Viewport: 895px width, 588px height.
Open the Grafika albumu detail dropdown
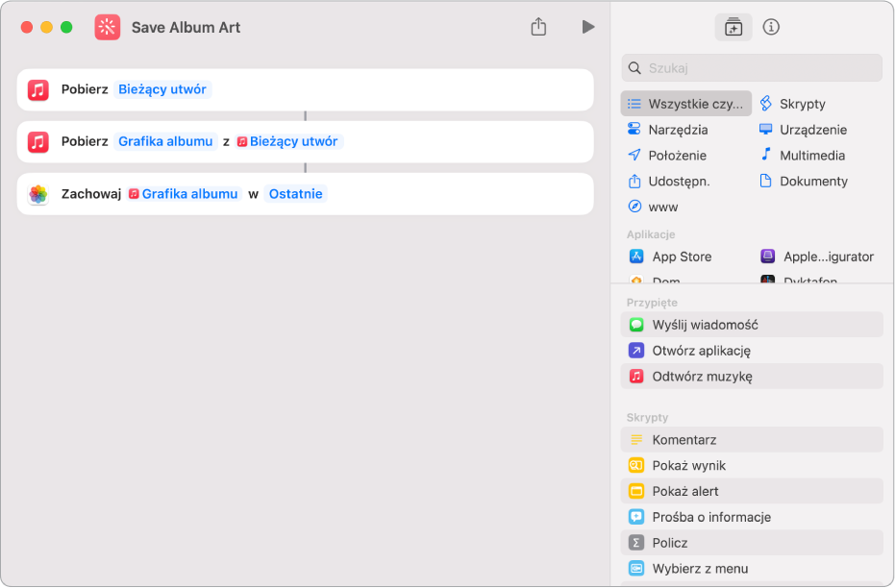point(165,141)
